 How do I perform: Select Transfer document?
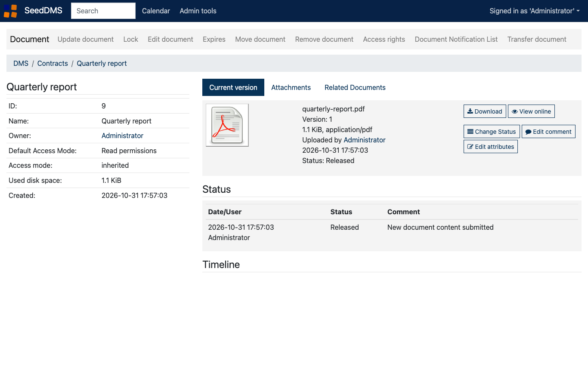[x=537, y=39]
